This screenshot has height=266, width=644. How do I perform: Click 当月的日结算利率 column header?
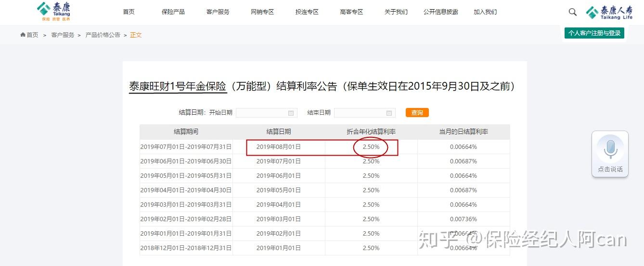pyautogui.click(x=464, y=132)
